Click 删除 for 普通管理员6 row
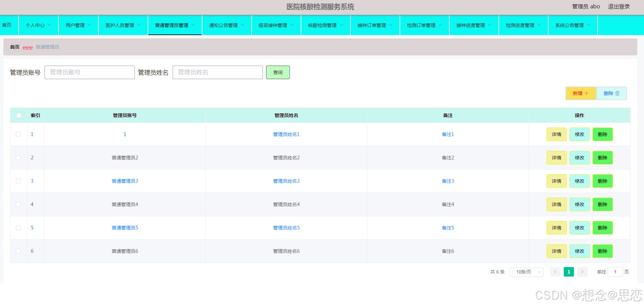Viewport: 644px width, 306px height. tap(603, 251)
